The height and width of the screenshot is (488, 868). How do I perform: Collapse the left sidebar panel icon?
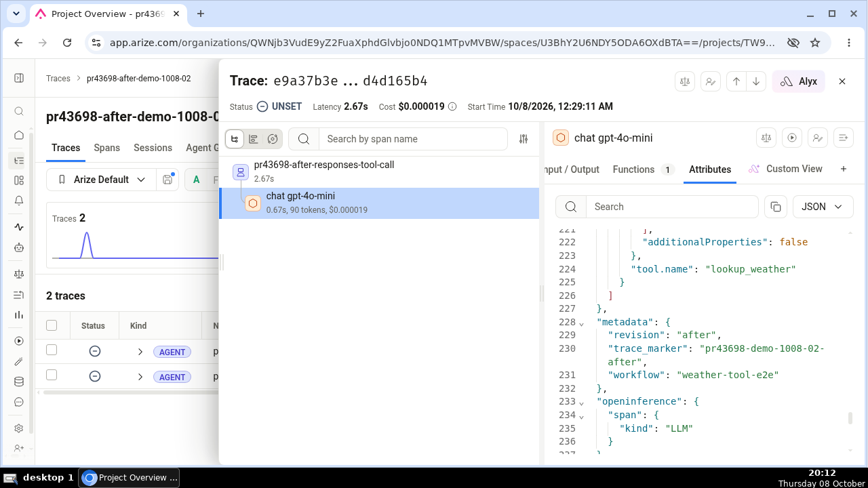[19, 79]
